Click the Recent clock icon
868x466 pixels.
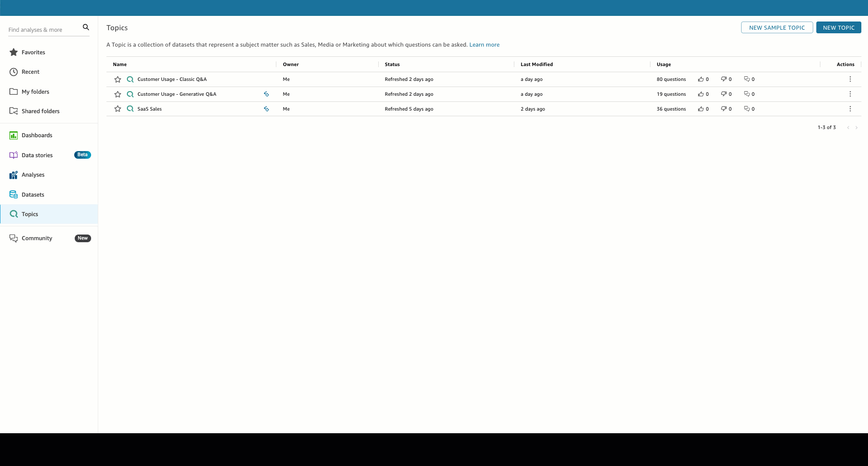click(x=13, y=72)
